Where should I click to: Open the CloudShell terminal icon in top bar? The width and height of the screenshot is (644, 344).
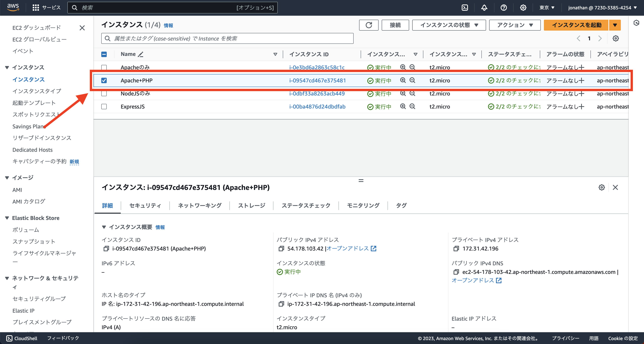465,8
